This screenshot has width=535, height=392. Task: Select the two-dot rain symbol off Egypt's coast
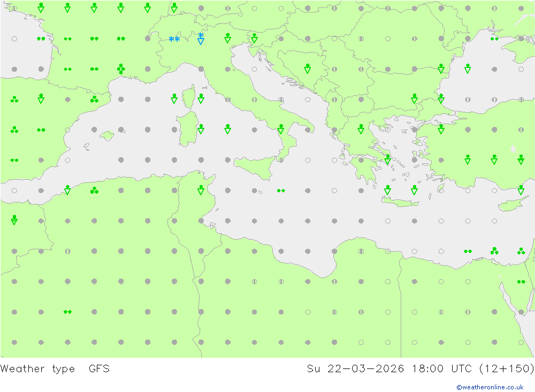(x=468, y=251)
